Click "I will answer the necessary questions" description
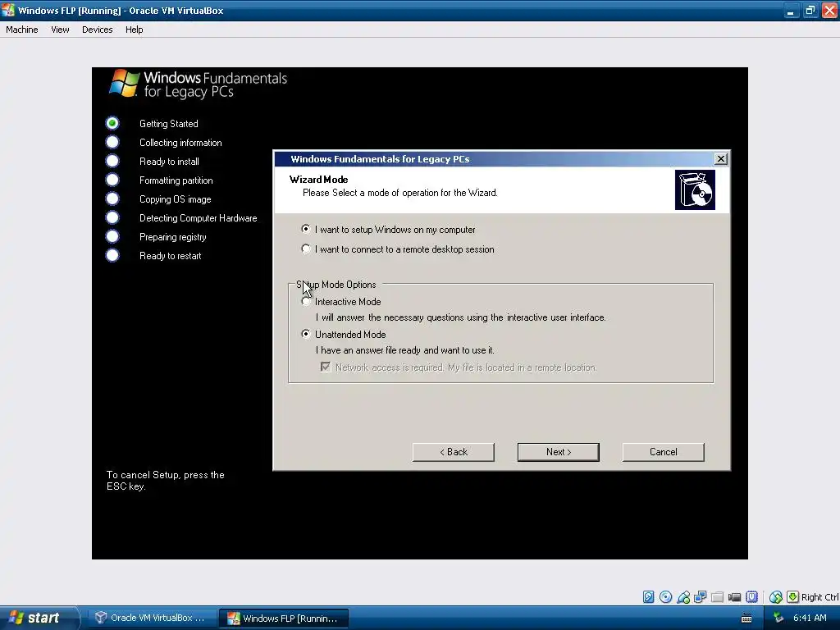The height and width of the screenshot is (630, 840). point(461,317)
